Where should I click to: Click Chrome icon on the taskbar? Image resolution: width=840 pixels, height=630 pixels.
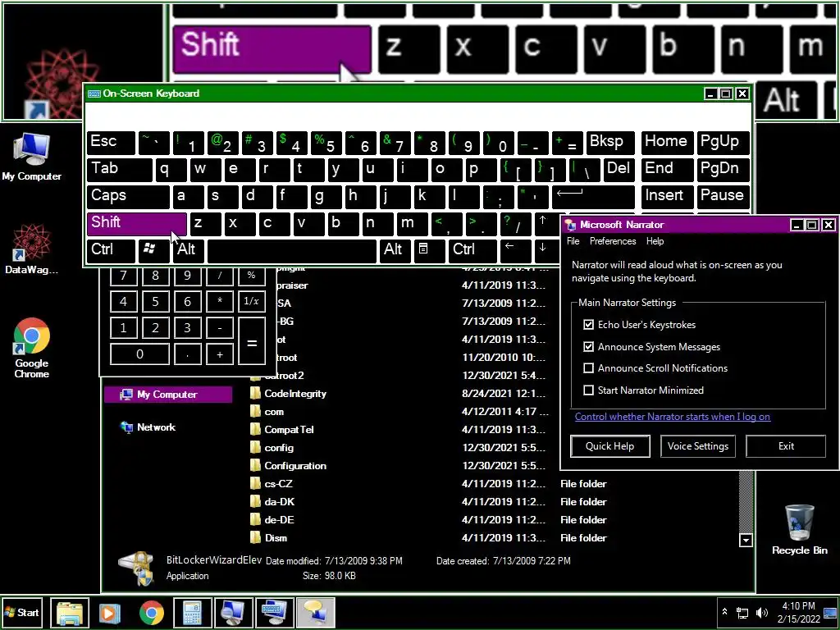(152, 612)
